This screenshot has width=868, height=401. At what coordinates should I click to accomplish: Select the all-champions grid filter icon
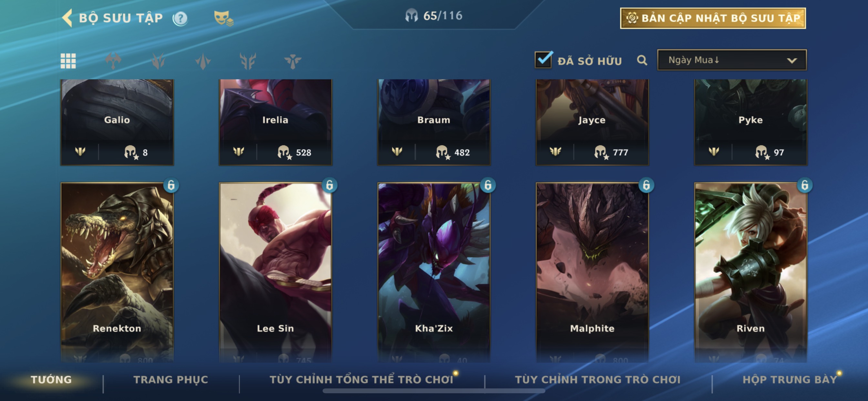click(x=68, y=61)
